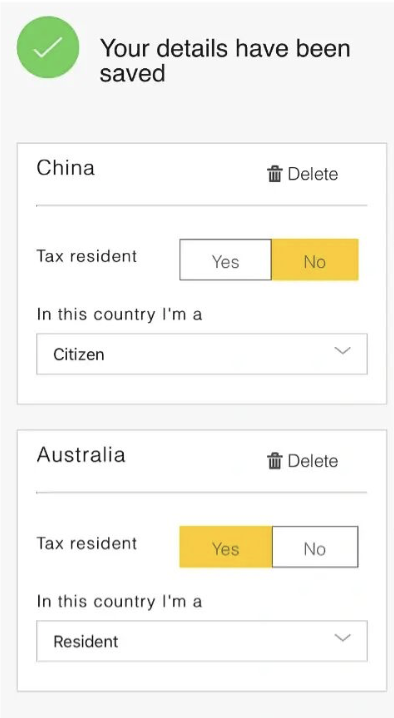Open the Citizen status dropdown for China
Screen dimensions: 394x718
[202, 354]
